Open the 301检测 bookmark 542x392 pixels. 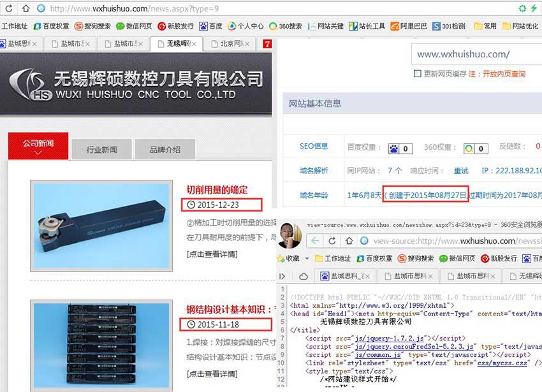click(x=448, y=26)
